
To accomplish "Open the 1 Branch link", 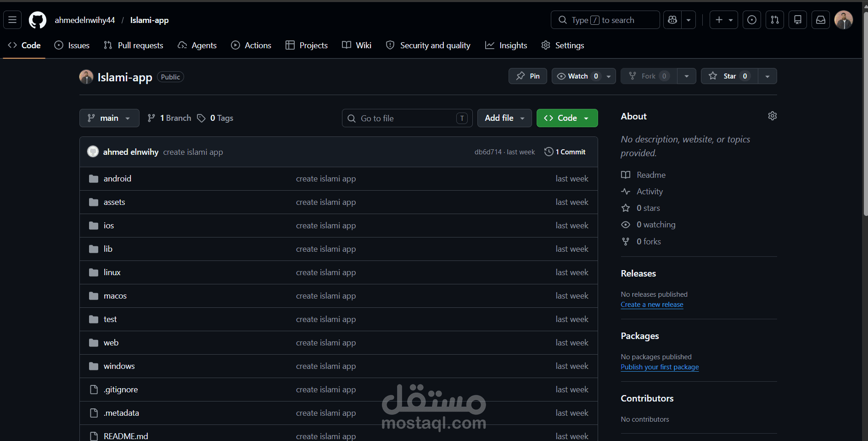I will point(169,118).
